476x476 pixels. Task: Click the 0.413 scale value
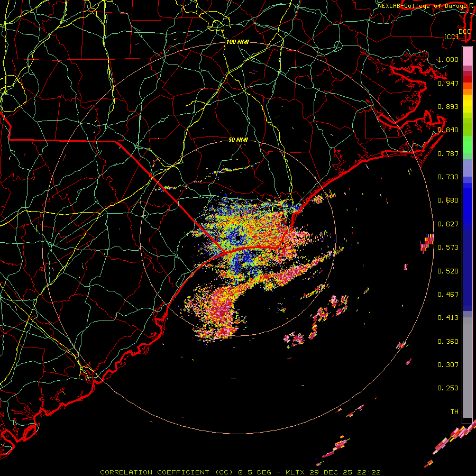[448, 318]
